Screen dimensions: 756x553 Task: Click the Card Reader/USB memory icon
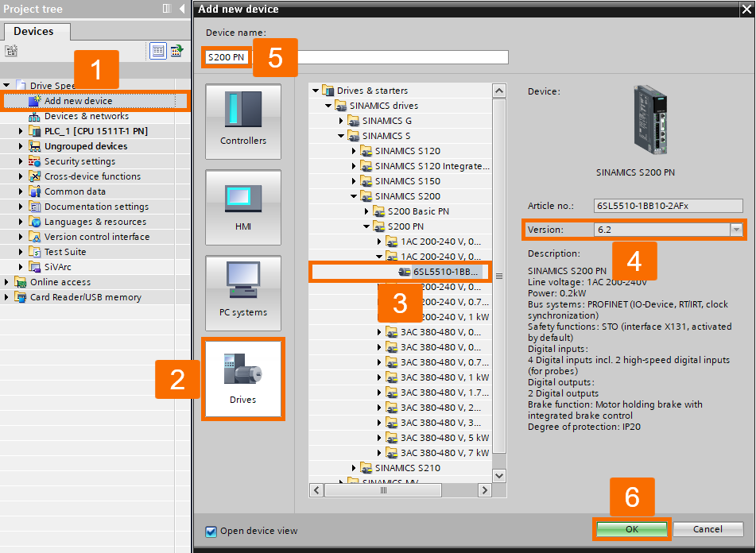(20, 297)
